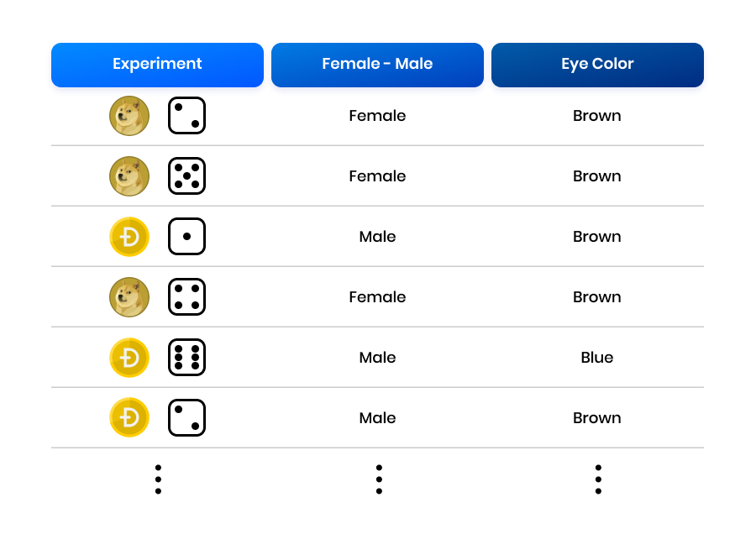This screenshot has width=756, height=534.
Task: Click the yellow D coin in third row
Action: tap(129, 237)
